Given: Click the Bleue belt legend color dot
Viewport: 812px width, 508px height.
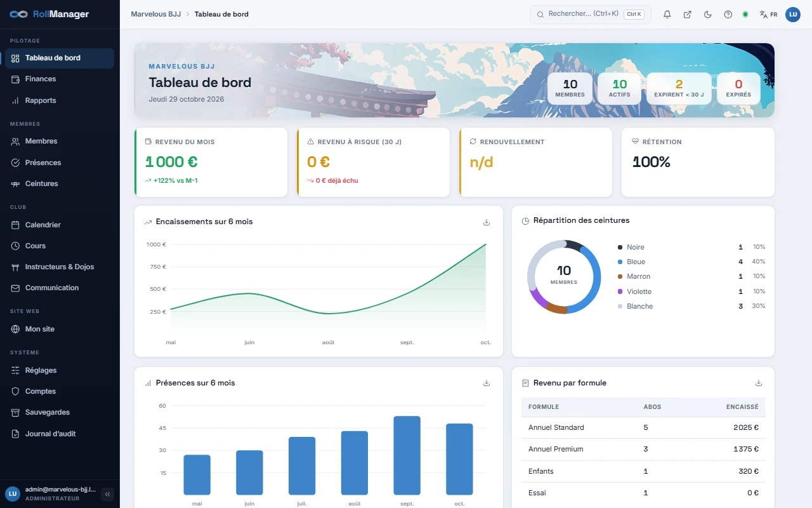Looking at the screenshot, I should tap(620, 262).
